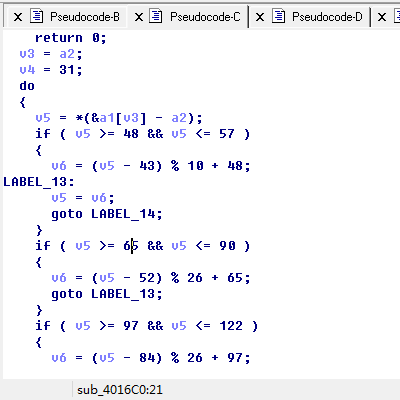The height and width of the screenshot is (400, 400).
Task: Switch to the Pseudocode-B tab
Action: (85, 17)
